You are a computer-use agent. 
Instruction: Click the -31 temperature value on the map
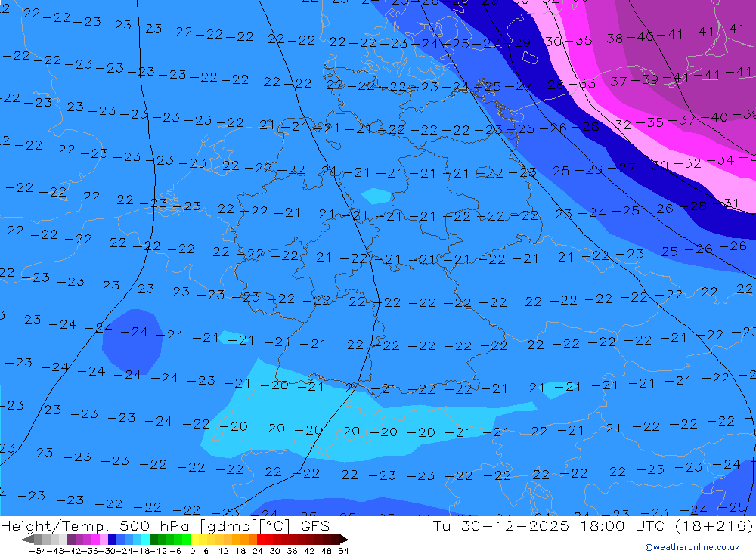coord(727,203)
